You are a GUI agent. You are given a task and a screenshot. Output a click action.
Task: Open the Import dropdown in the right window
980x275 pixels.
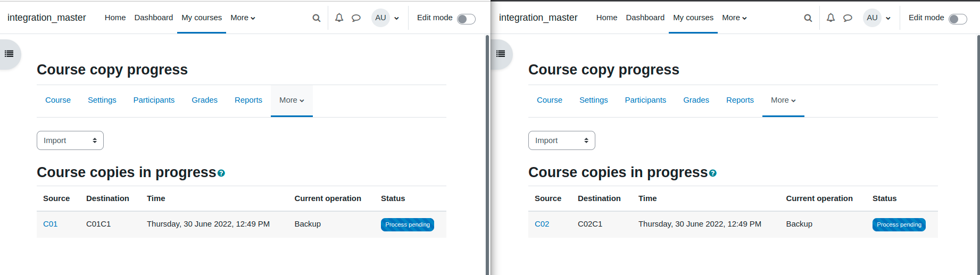562,140
